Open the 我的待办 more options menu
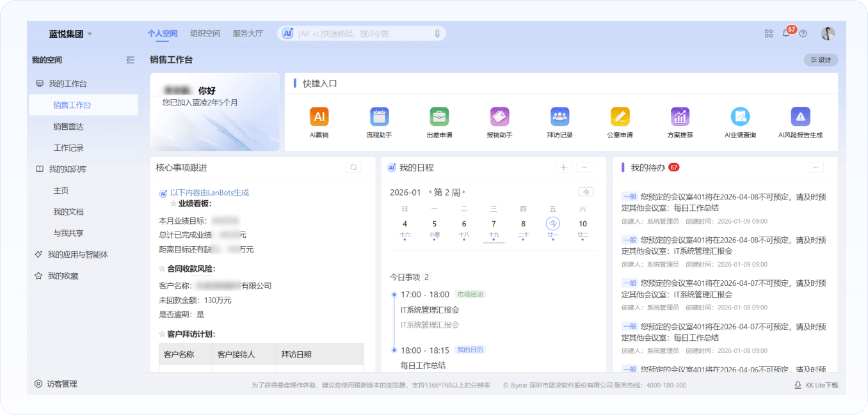Screen dimensions: 868x415 (x=815, y=168)
